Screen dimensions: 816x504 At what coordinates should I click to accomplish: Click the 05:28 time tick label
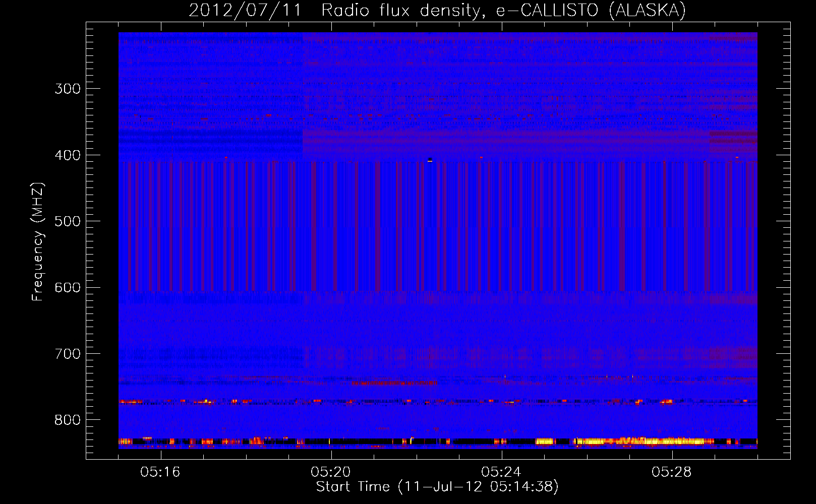[x=672, y=472]
